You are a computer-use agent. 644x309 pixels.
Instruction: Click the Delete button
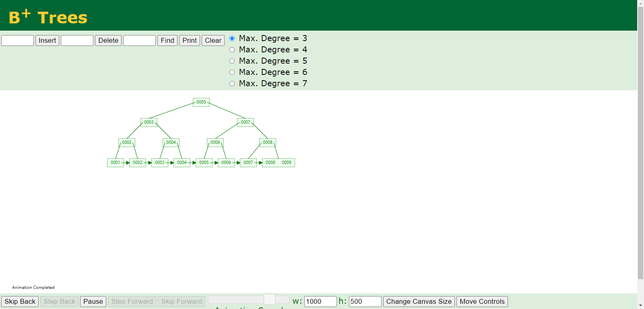tap(108, 40)
